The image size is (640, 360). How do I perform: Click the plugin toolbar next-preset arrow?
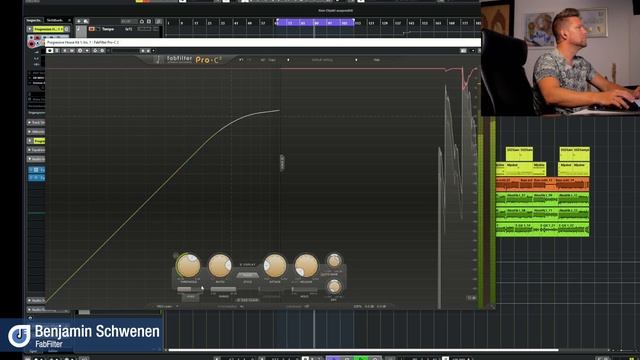(x=148, y=51)
